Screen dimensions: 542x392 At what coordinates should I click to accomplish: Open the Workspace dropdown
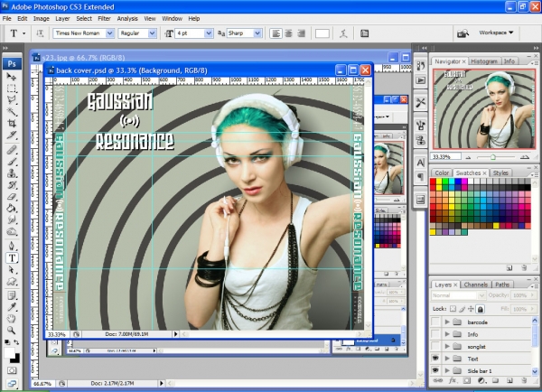(496, 33)
